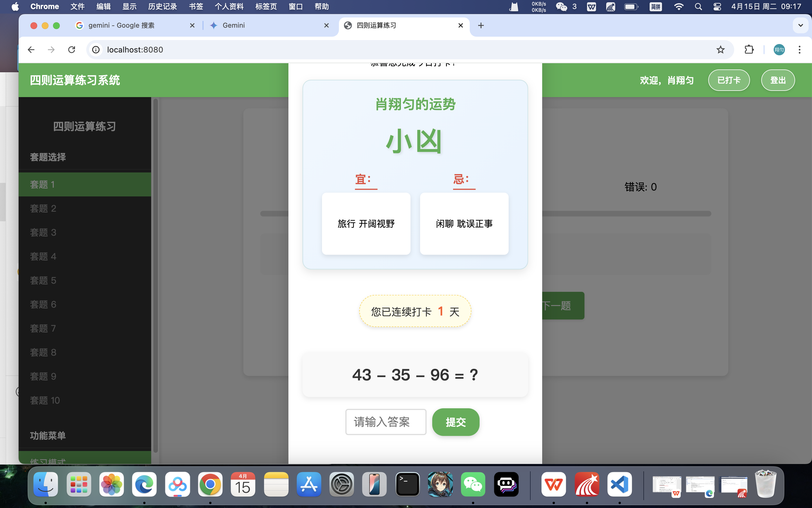Click the 请输入答案 answer field

[386, 422]
